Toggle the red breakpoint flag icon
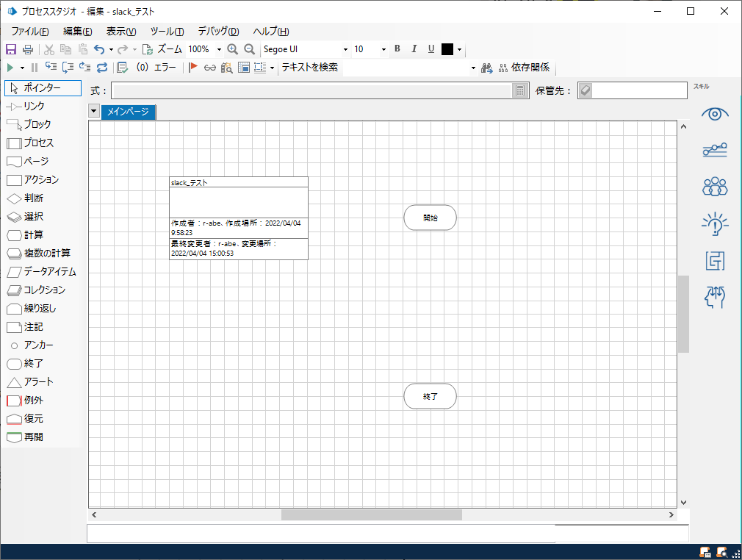This screenshot has height=560, width=742. [192, 67]
